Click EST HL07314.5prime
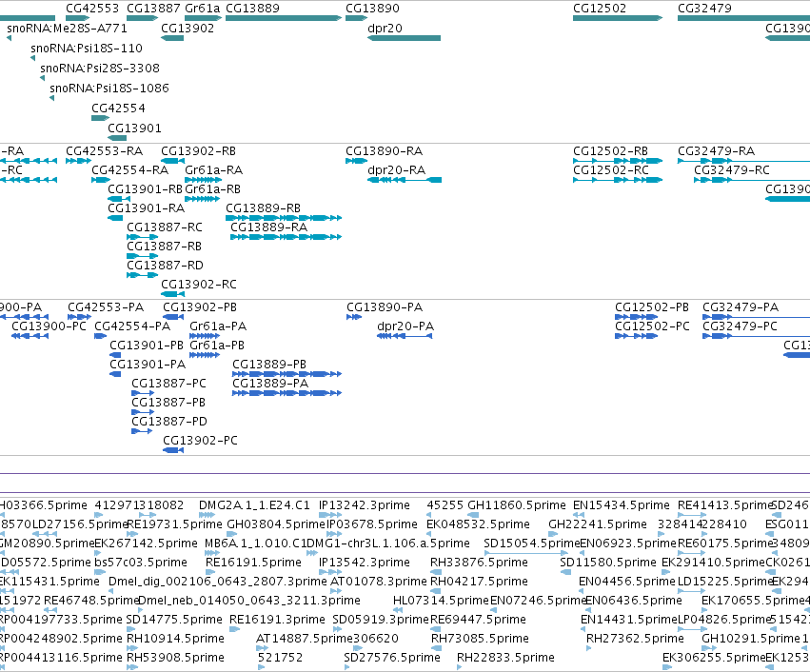 [441, 601]
